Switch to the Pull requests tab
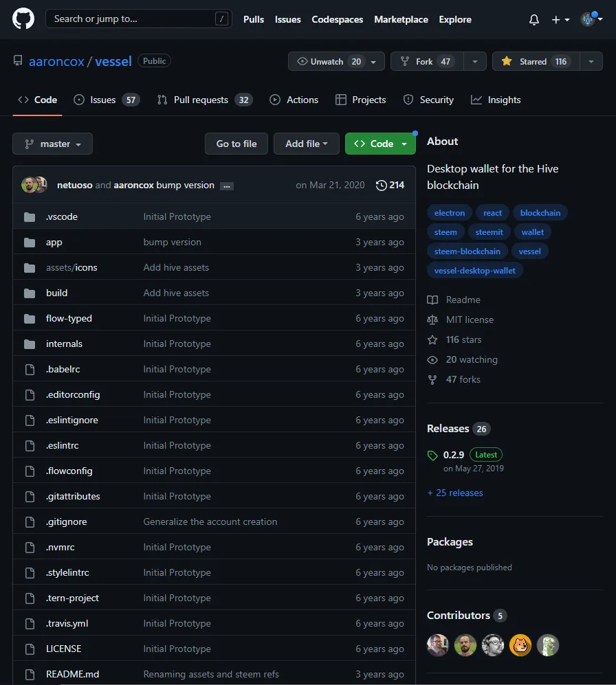This screenshot has width=616, height=685. pos(205,100)
